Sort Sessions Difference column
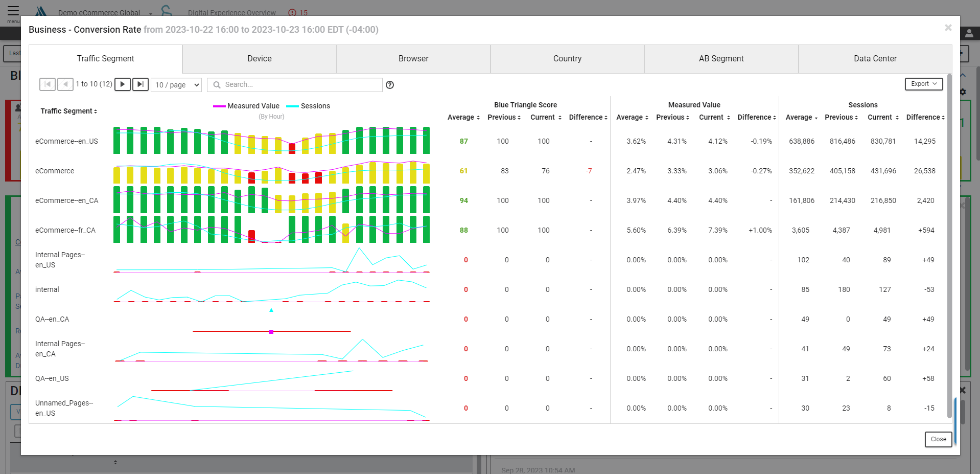The height and width of the screenshot is (474, 980). tap(925, 117)
